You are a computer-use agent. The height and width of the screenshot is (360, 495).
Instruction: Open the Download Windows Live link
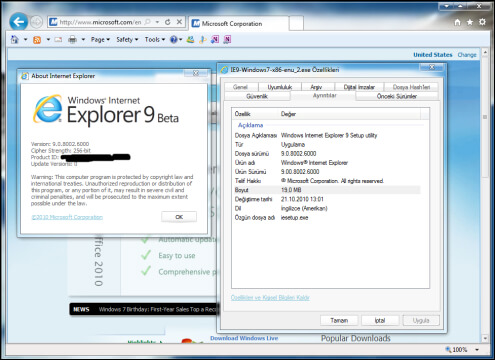244,338
